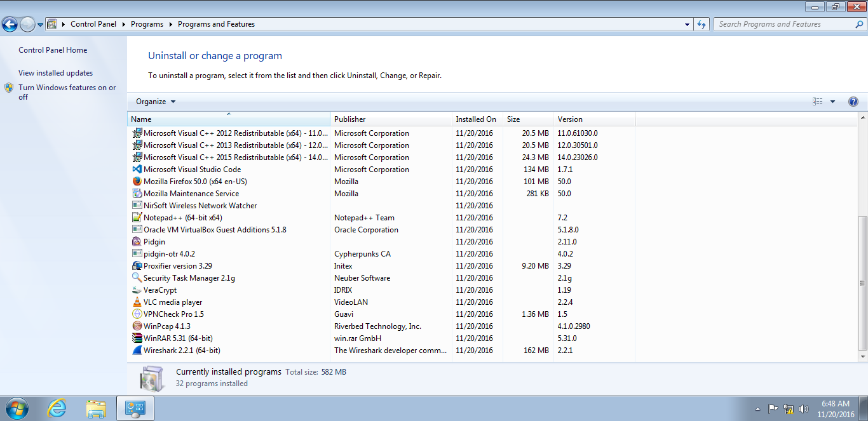Click Control Panel taskbar button
Image resolution: width=868 pixels, height=421 pixels.
tap(135, 408)
